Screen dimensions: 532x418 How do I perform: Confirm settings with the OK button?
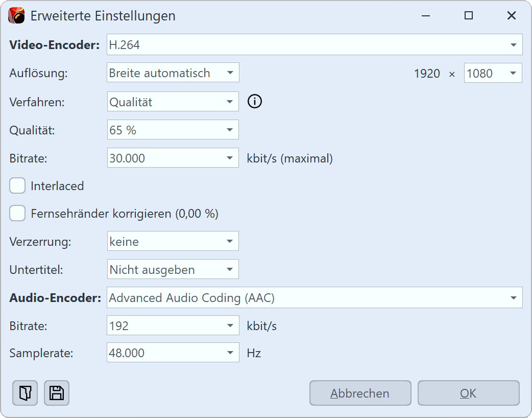[468, 393]
